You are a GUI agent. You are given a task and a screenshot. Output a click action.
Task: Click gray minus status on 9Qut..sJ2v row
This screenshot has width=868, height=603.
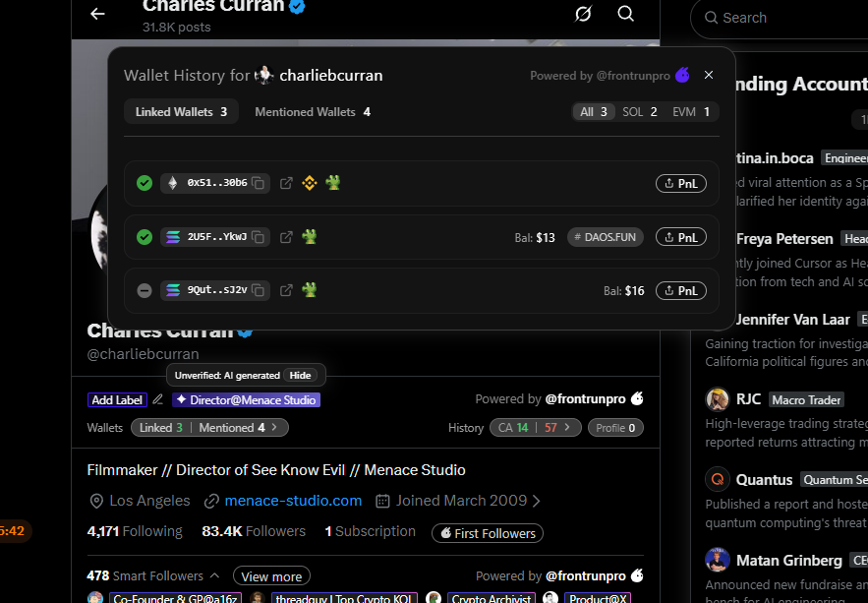(x=145, y=290)
